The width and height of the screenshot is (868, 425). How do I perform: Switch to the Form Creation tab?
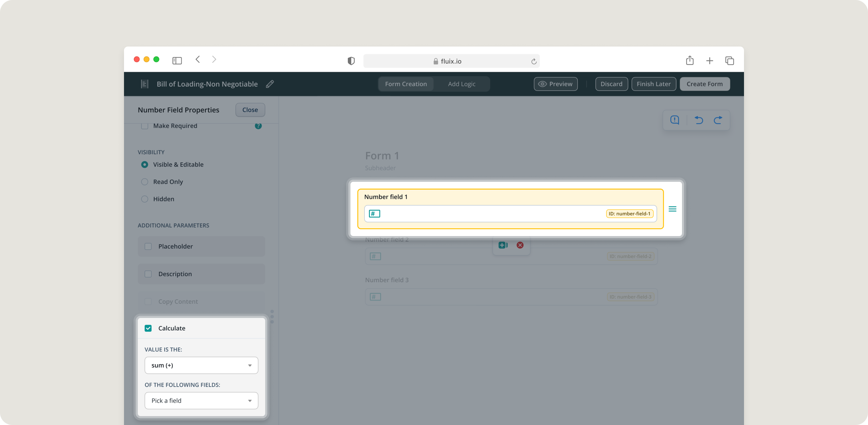coord(406,84)
